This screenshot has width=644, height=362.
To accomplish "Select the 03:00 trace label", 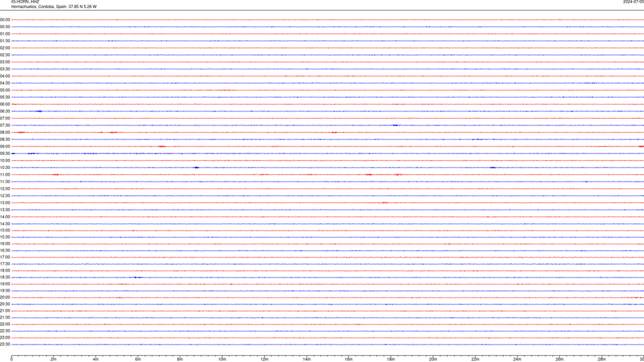I will click(5, 62).
